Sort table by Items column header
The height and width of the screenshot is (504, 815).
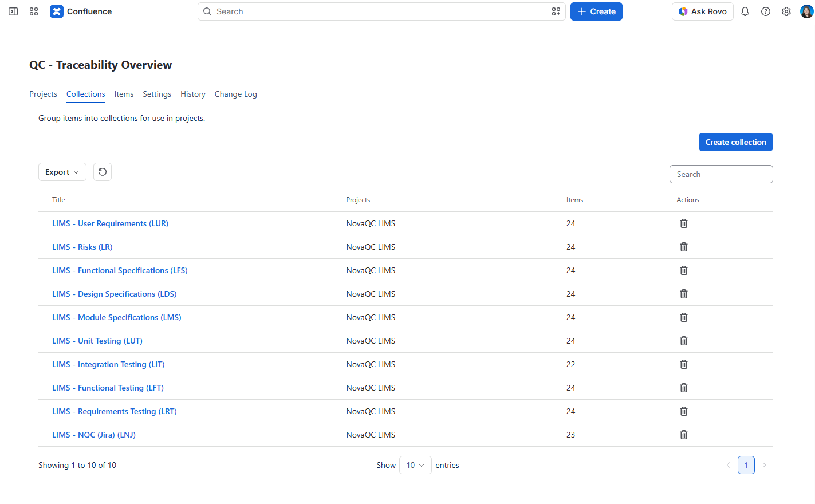pyautogui.click(x=574, y=200)
